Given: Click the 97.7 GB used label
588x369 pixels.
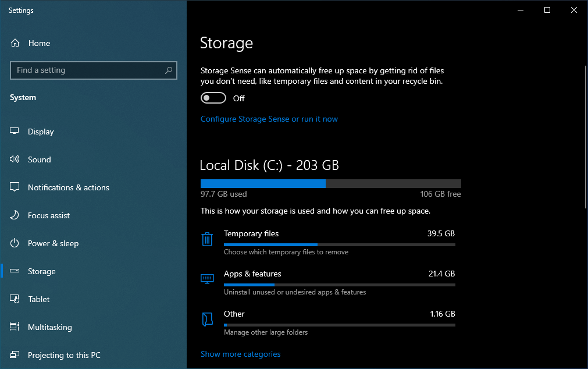Looking at the screenshot, I should 223,194.
